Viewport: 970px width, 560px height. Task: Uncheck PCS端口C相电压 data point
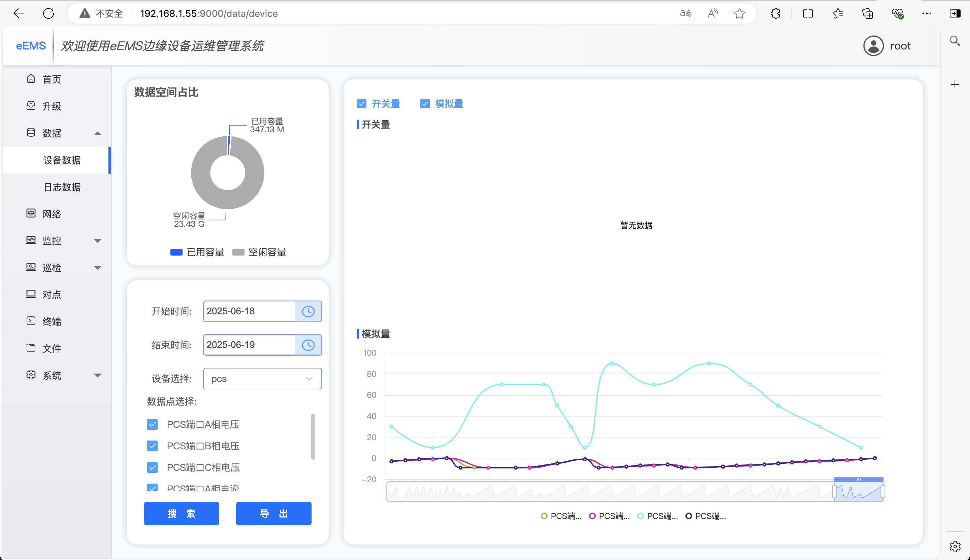(153, 467)
